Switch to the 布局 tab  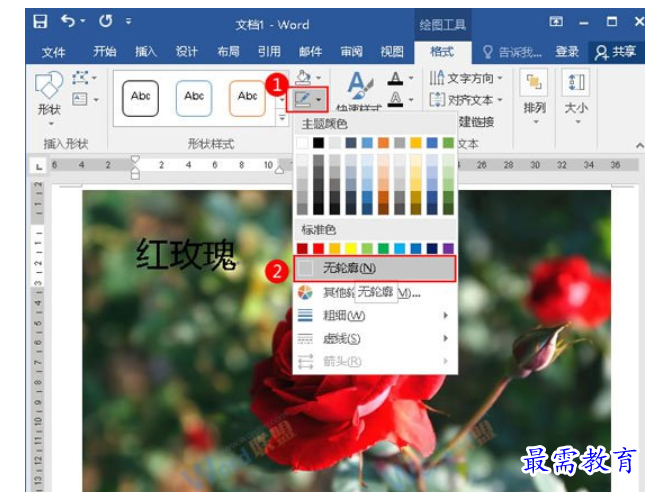pyautogui.click(x=228, y=52)
